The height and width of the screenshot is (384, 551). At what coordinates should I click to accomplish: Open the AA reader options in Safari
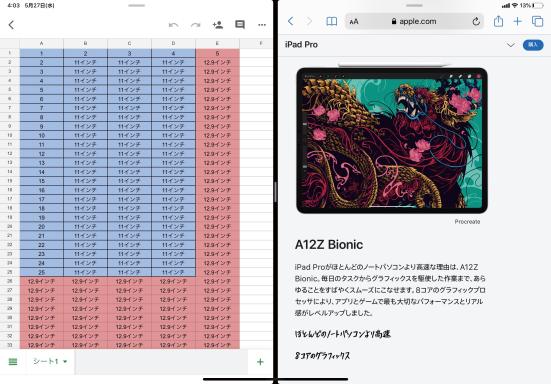[x=354, y=21]
